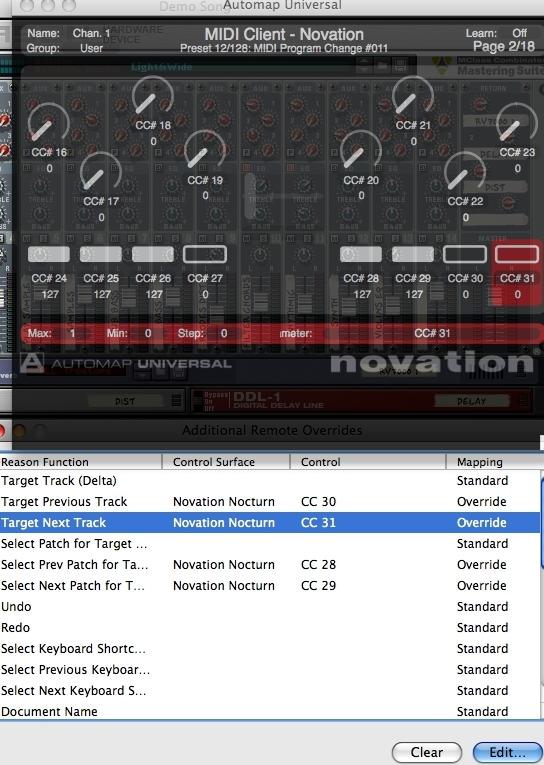Click the Edit... button
This screenshot has width=544, height=765.
coord(508,752)
